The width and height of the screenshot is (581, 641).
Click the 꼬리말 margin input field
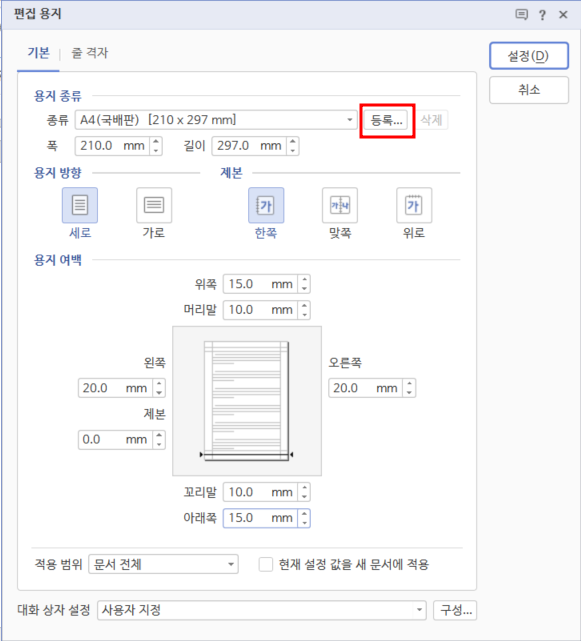(261, 492)
